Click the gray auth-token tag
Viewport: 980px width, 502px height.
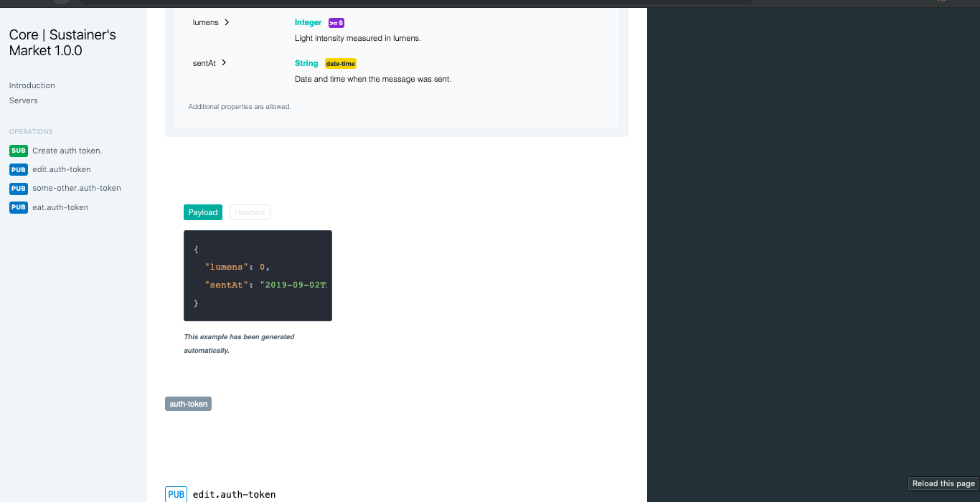click(188, 403)
